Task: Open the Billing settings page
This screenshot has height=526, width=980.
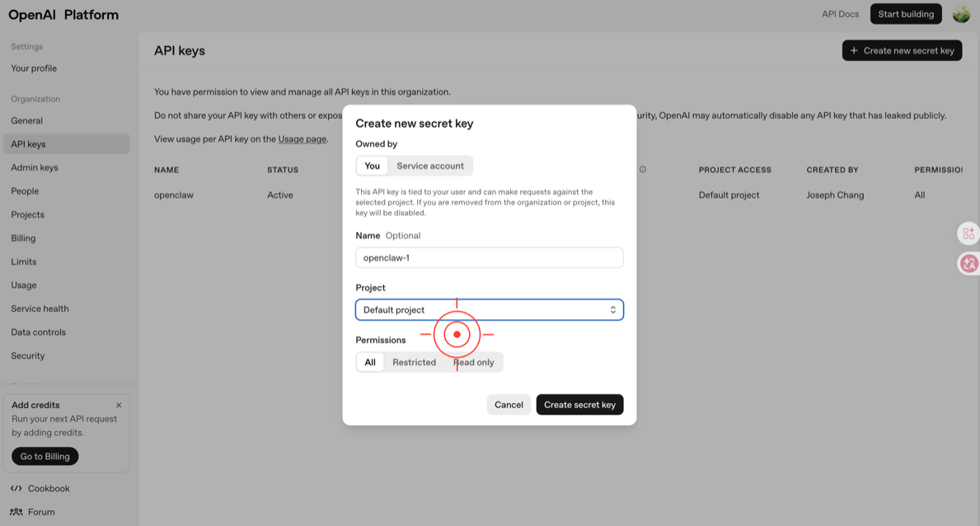Action: (23, 238)
